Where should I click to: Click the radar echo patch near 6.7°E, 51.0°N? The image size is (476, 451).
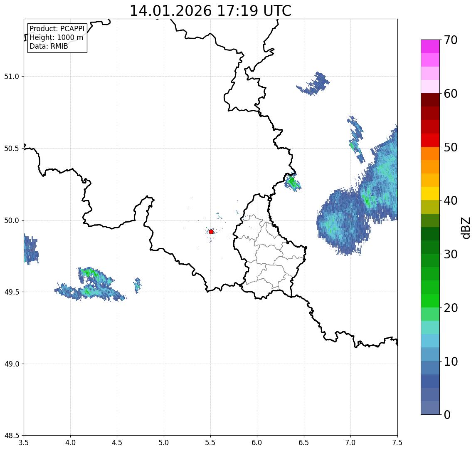314,84
